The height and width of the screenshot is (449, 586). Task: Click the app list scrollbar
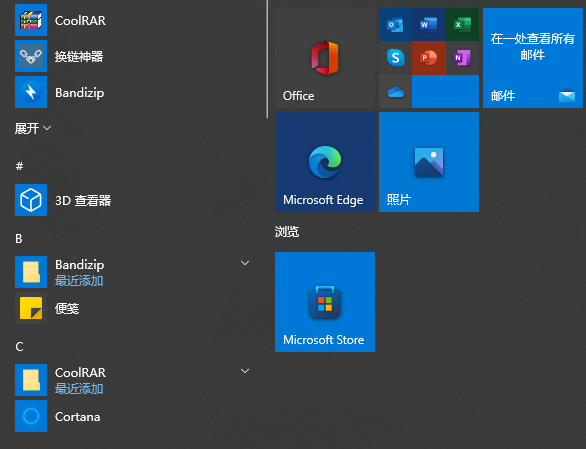click(x=267, y=59)
